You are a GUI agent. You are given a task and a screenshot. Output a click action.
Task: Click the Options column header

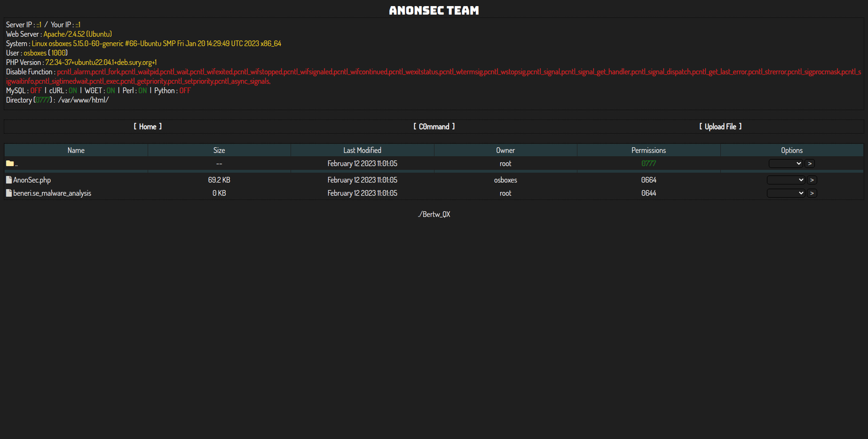(792, 150)
